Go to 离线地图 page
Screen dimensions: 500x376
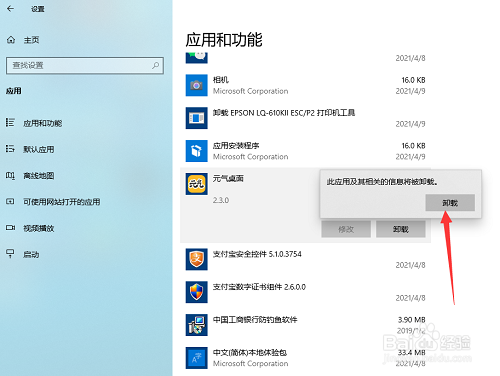38,176
